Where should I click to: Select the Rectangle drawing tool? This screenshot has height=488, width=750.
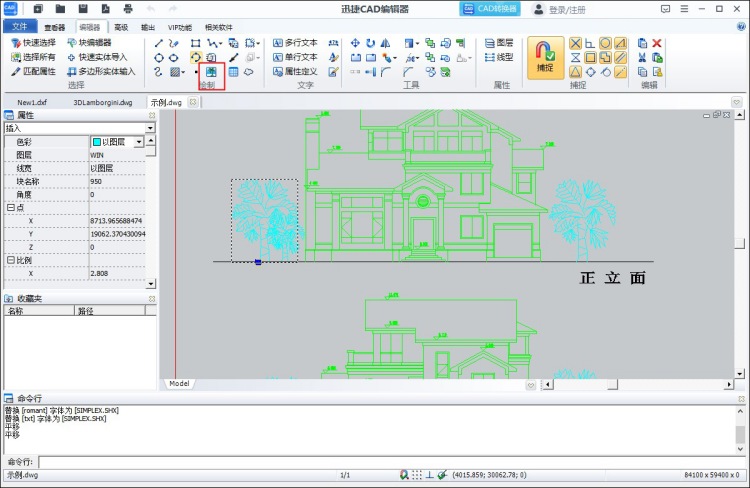coord(196,44)
